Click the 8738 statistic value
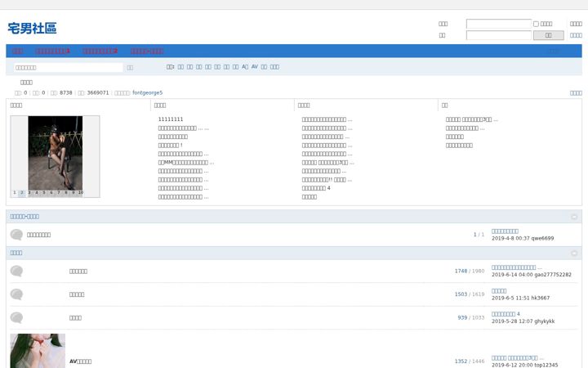Image resolution: width=588 pixels, height=368 pixels. click(66, 92)
